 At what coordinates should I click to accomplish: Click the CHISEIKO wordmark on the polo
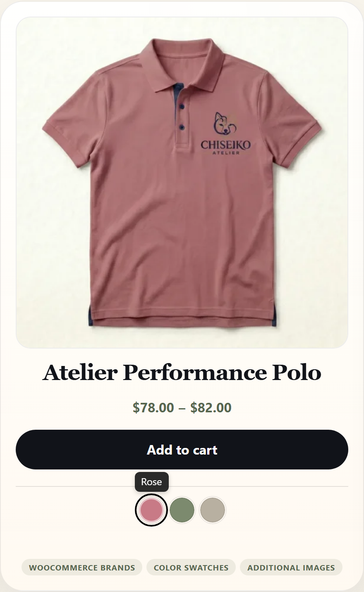point(226,145)
